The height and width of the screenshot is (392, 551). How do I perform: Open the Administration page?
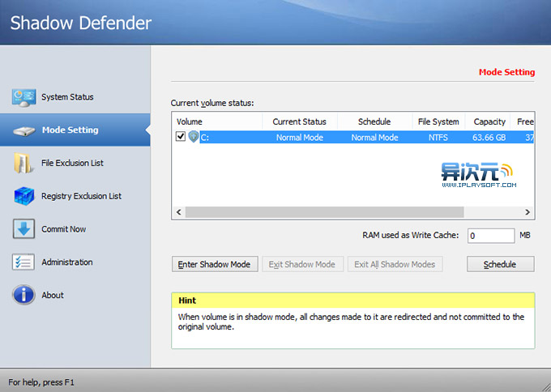(67, 262)
